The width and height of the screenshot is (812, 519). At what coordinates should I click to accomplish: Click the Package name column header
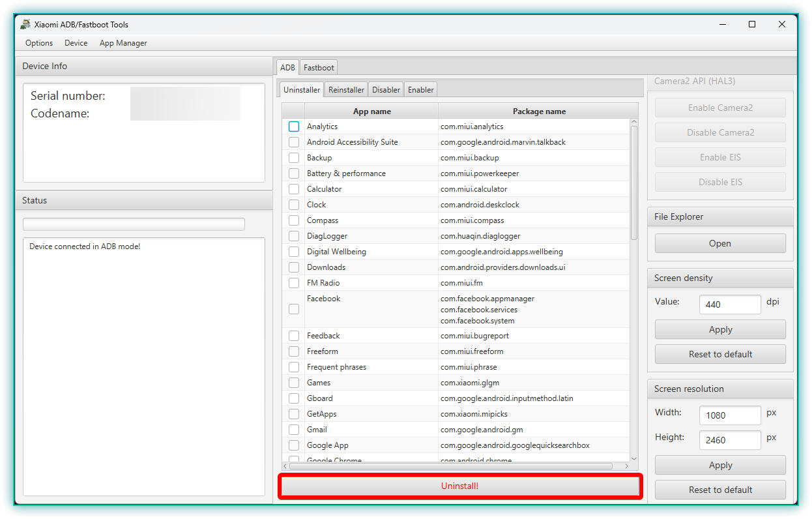(x=539, y=111)
